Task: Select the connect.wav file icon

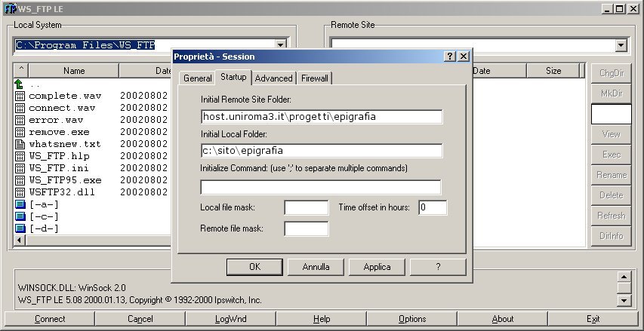Action: [20, 108]
